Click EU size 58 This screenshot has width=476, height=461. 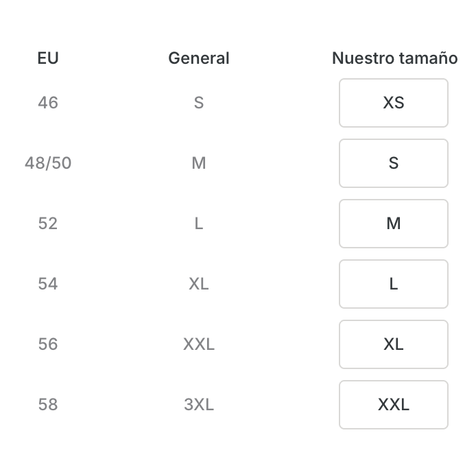48,405
